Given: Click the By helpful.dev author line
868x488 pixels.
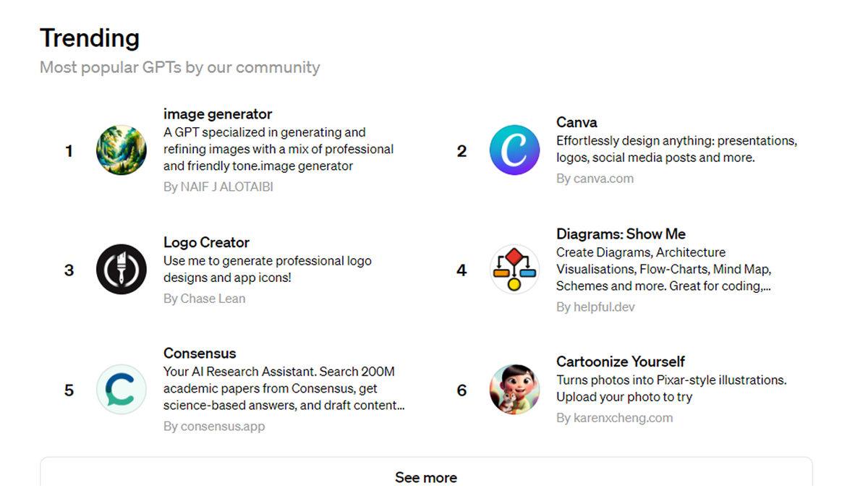Looking at the screenshot, I should (595, 307).
